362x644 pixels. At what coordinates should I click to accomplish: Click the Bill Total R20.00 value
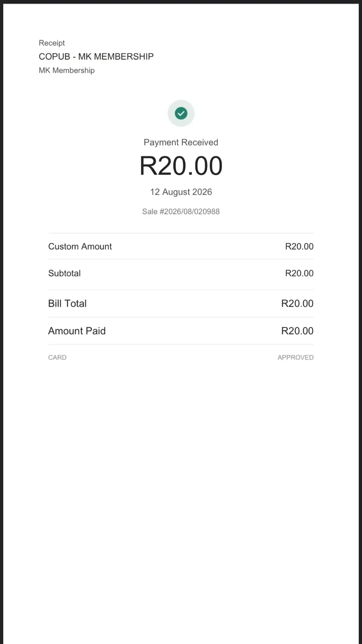click(x=297, y=303)
